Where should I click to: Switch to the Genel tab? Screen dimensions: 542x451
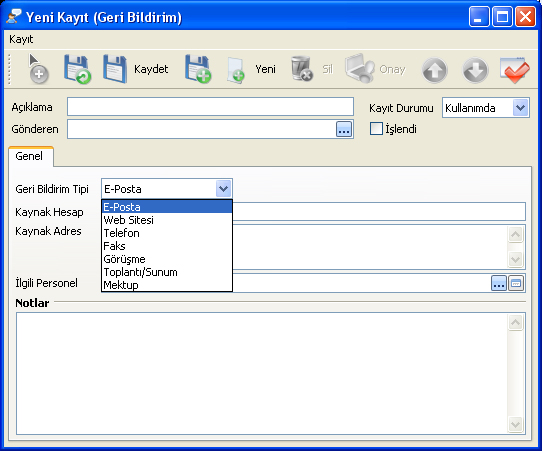click(x=29, y=156)
